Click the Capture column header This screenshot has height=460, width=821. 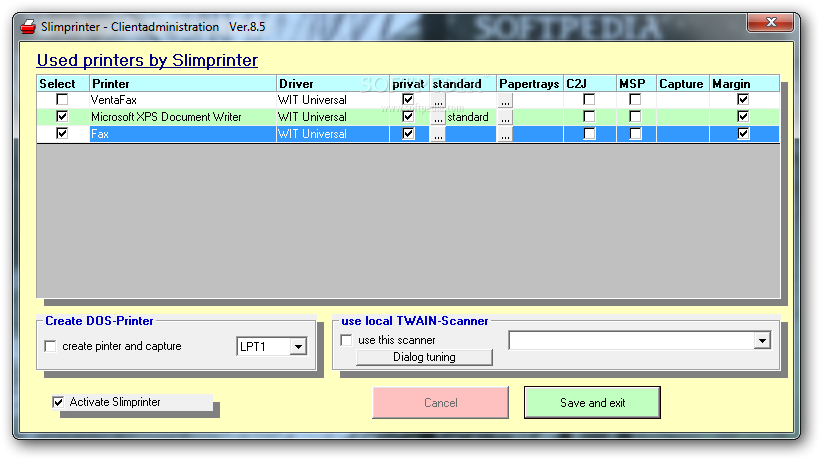pyautogui.click(x=682, y=84)
